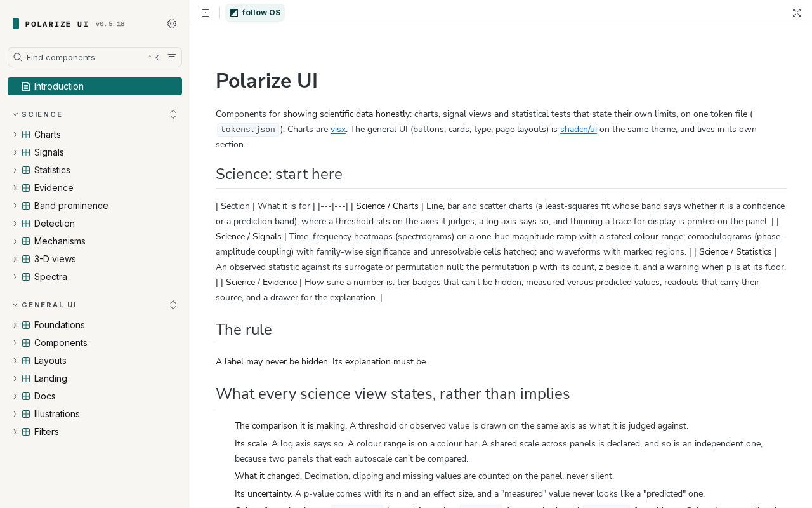This screenshot has height=508, width=812.
Task: Click the grid icon beside Signals
Action: coord(26,152)
